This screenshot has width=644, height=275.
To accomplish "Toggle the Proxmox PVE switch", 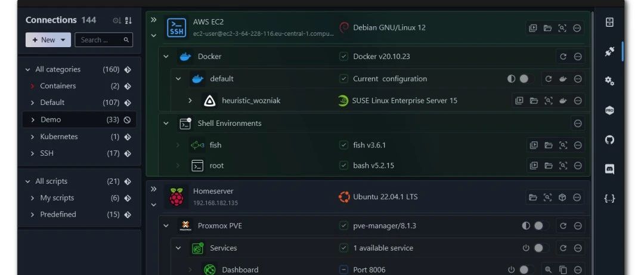I will click(541, 225).
